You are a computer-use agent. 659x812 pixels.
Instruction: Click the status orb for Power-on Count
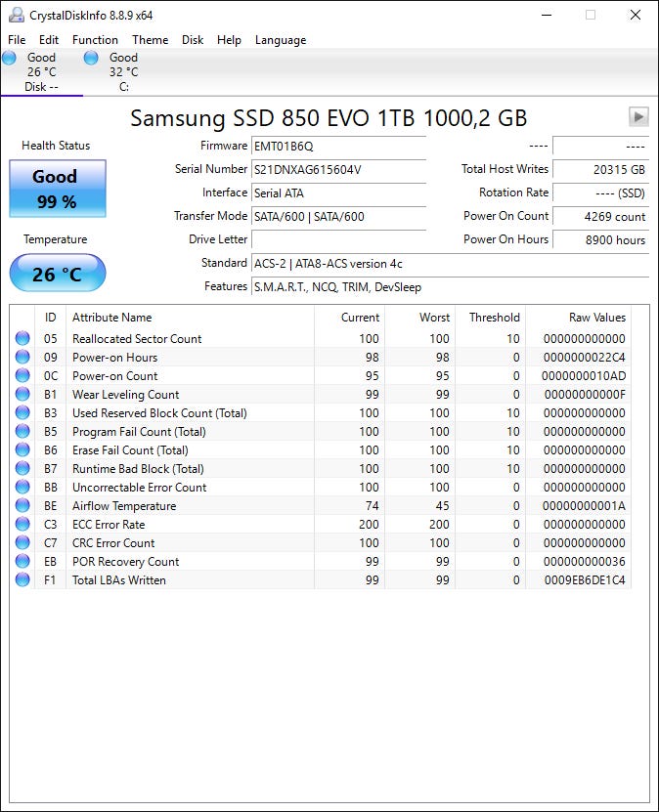click(22, 375)
